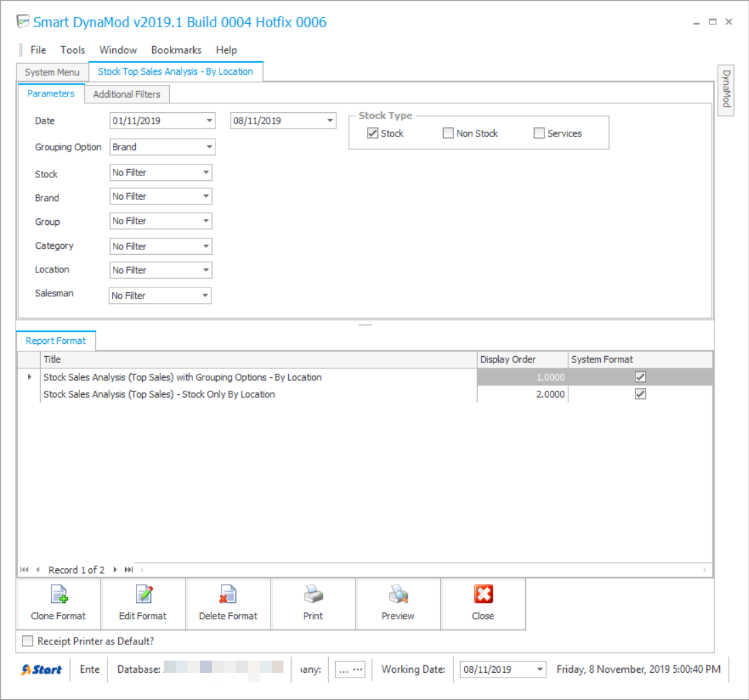Viewport: 749px width, 700px height.
Task: Click the red Close icon
Action: [483, 595]
